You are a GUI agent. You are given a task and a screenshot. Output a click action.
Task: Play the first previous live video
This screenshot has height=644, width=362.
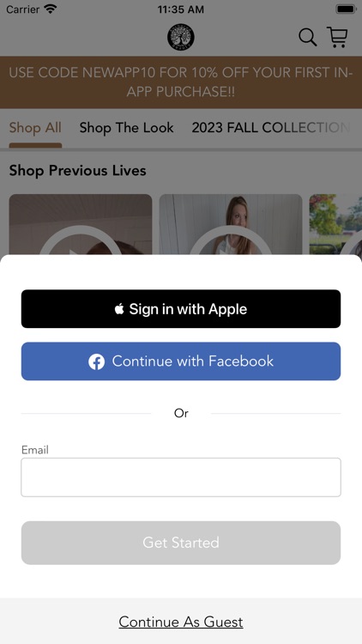click(81, 225)
